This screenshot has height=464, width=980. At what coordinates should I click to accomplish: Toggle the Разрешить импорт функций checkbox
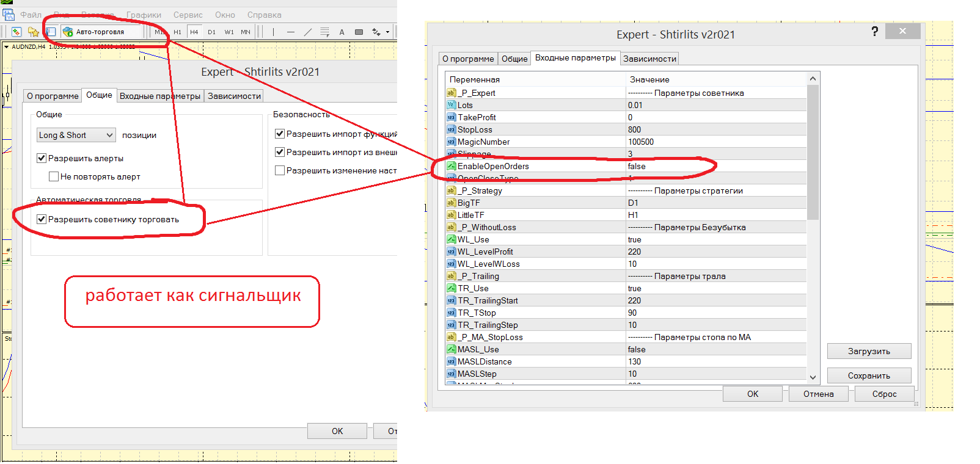[x=280, y=134]
